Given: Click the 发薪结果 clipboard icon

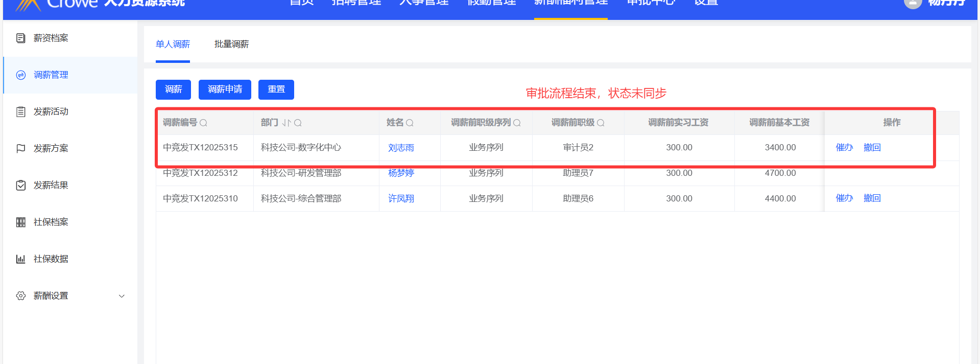Looking at the screenshot, I should coord(21,186).
